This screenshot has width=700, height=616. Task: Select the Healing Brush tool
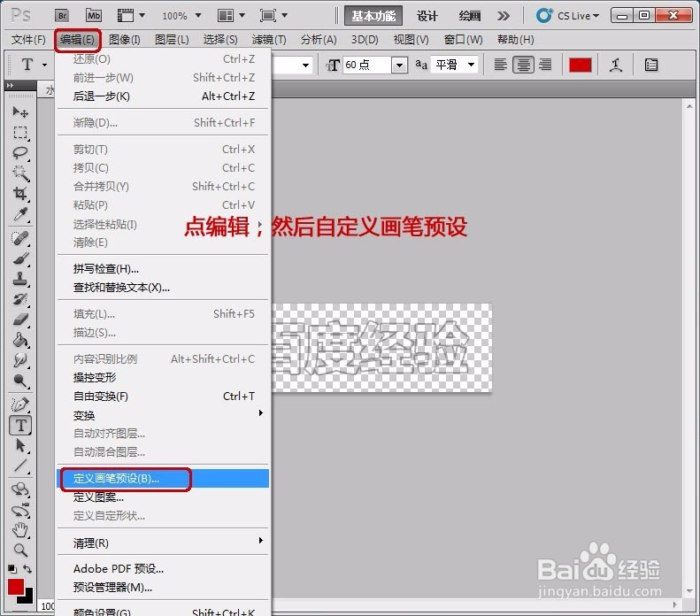(x=20, y=239)
